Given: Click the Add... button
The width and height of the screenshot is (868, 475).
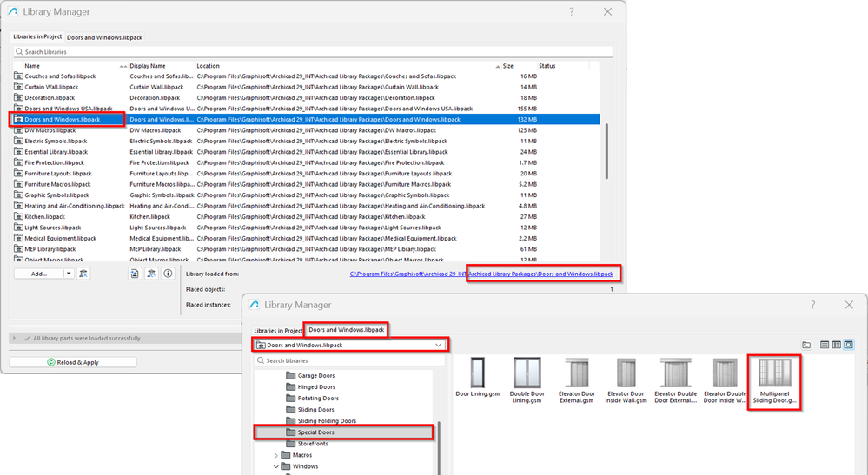Looking at the screenshot, I should (39, 274).
